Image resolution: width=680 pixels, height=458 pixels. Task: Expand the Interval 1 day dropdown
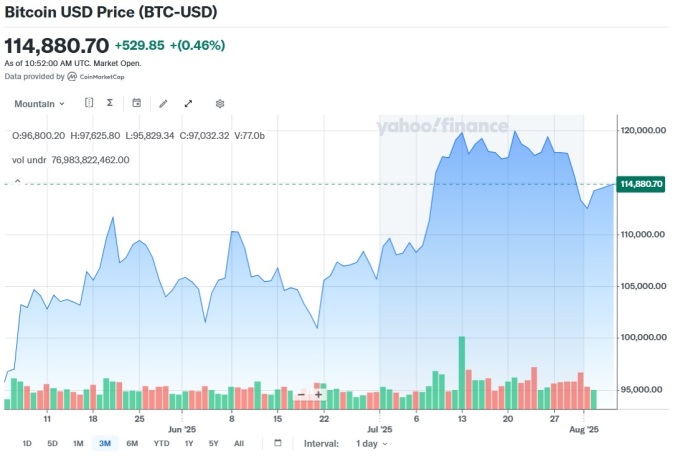point(370,443)
